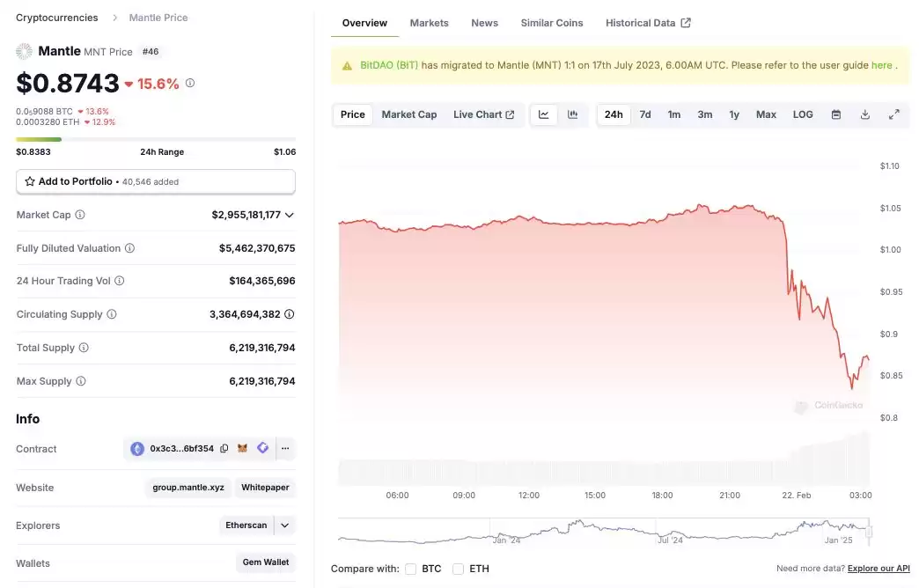Click the warning triangle in banner

click(347, 66)
